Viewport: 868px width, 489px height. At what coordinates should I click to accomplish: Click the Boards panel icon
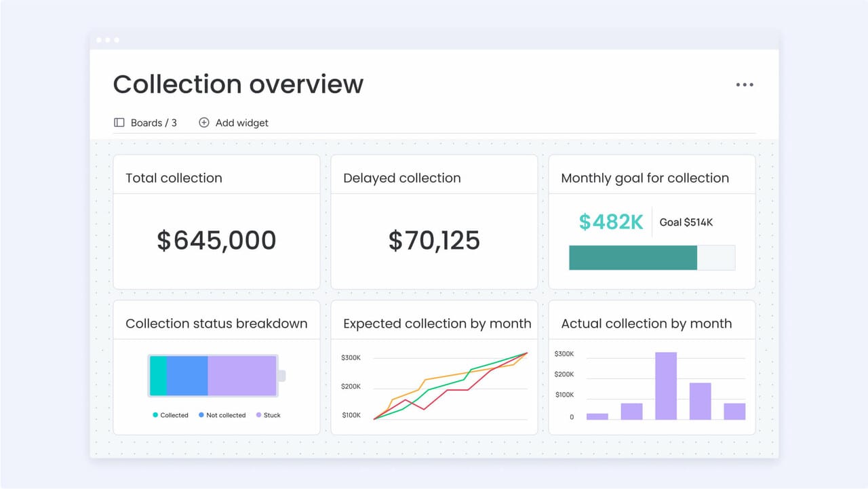tap(119, 123)
